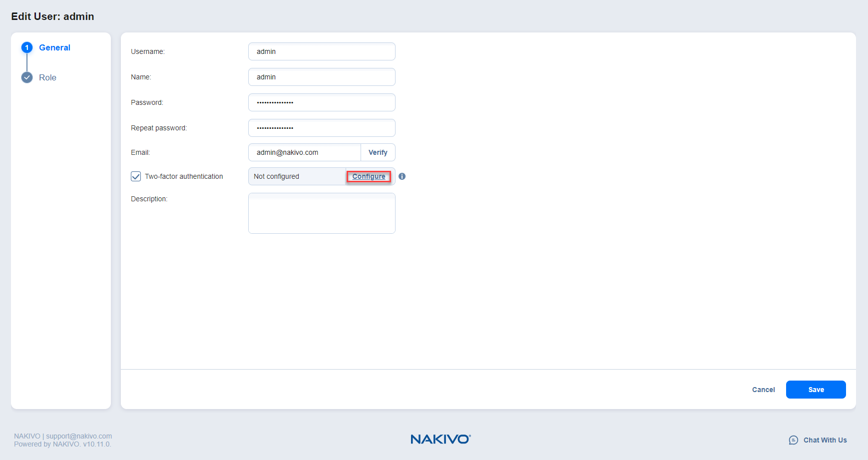Viewport: 868px width, 460px height.
Task: Click the Role step checkmark icon
Action: [x=27, y=77]
